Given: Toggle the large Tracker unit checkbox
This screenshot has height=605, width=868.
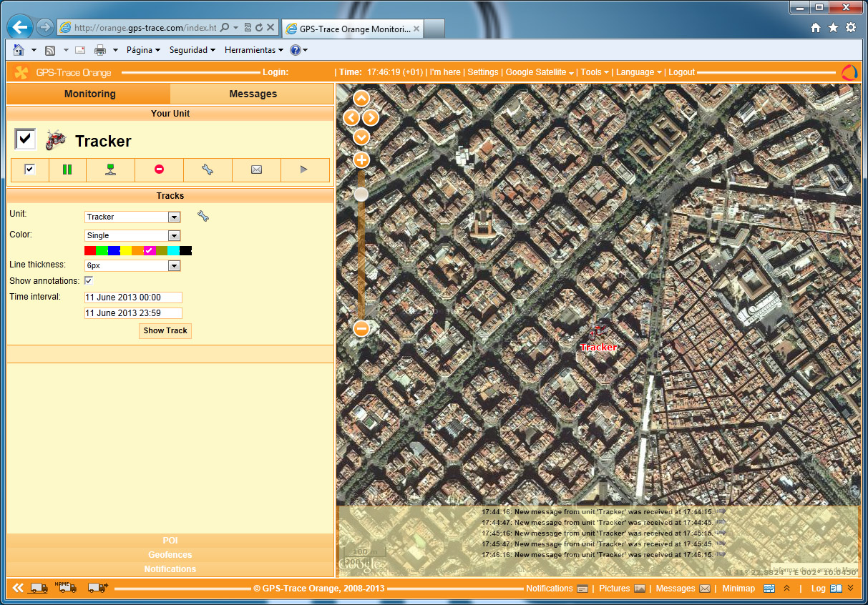Looking at the screenshot, I should click(25, 139).
